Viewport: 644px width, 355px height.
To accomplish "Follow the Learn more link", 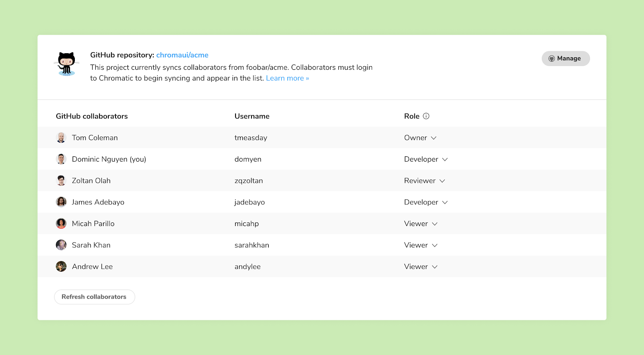I will [x=287, y=78].
